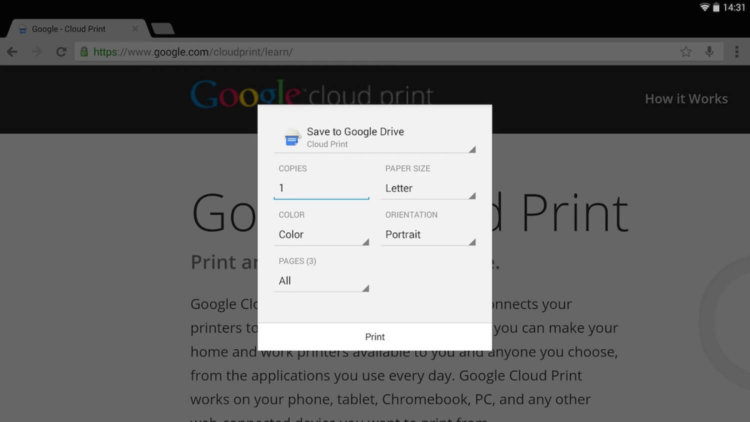Image resolution: width=750 pixels, height=422 pixels.
Task: Open the Paper Size dropdown showing Letter
Action: 429,188
